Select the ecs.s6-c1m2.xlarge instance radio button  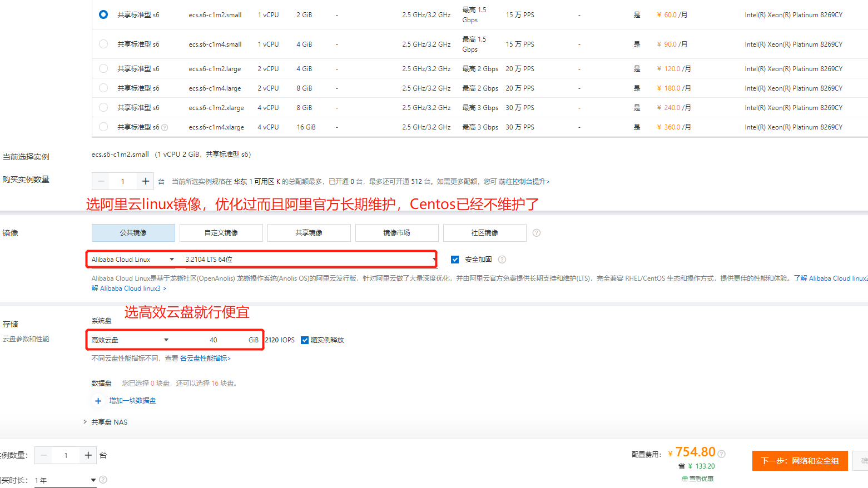pos(103,107)
